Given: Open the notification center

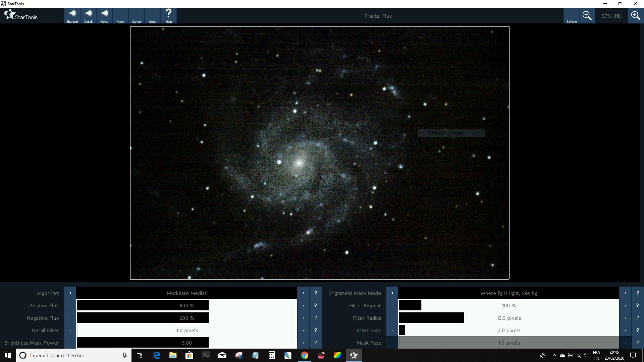Looking at the screenshot, I should click(633, 355).
